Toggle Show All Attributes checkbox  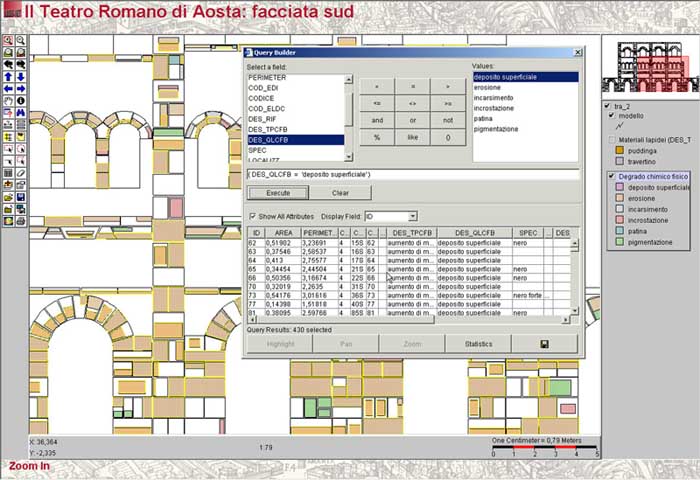(x=252, y=216)
